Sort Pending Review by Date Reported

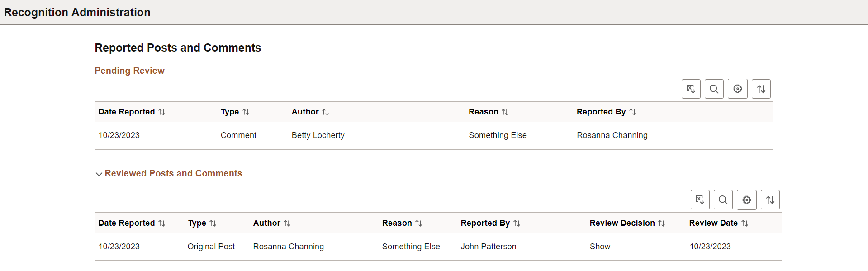pyautogui.click(x=132, y=112)
